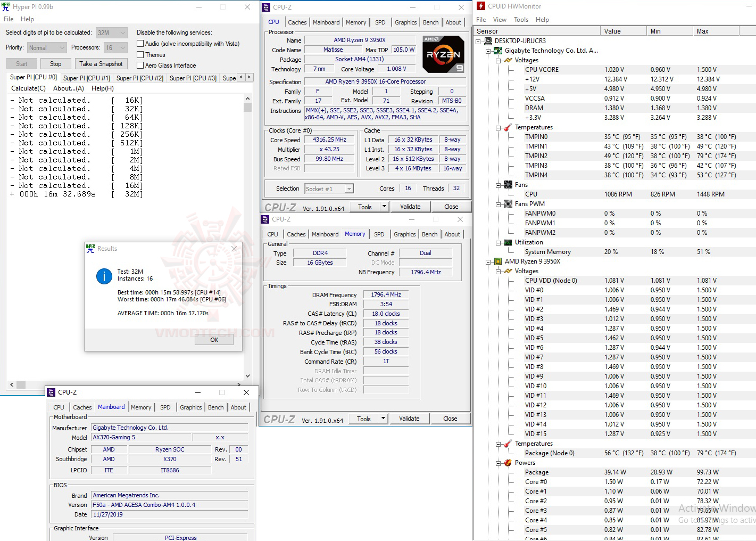
Task: Click title icon of top CPU-Z window
Action: click(267, 7)
